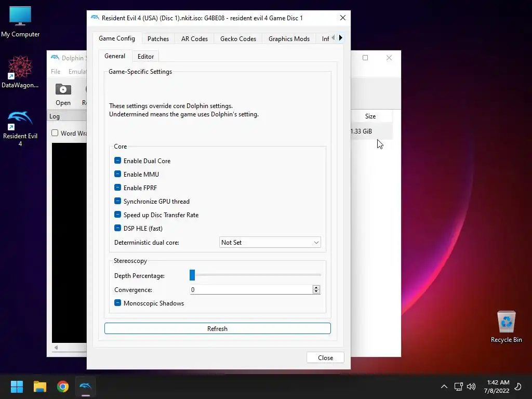
Task: Click the Depth Percentage slider handle
Action: tap(192, 275)
